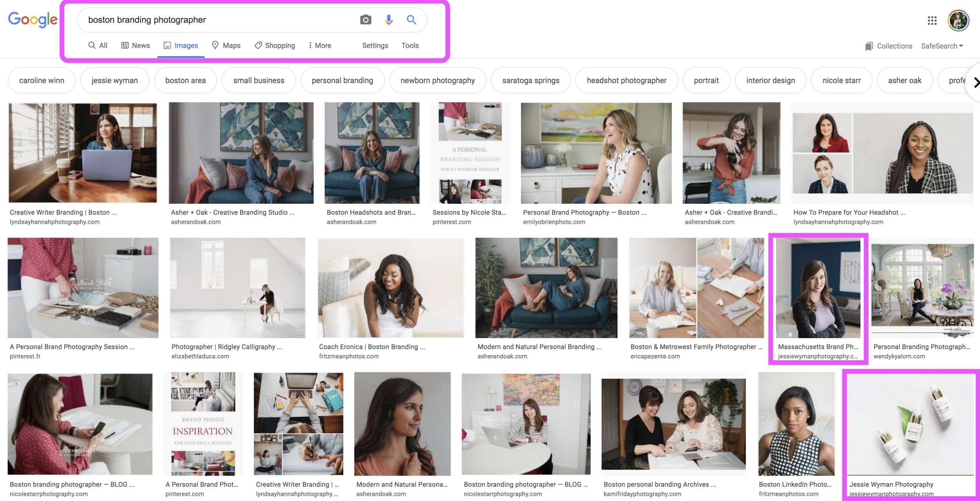Click the Google logo
The height and width of the screenshot is (501, 980).
tap(33, 20)
